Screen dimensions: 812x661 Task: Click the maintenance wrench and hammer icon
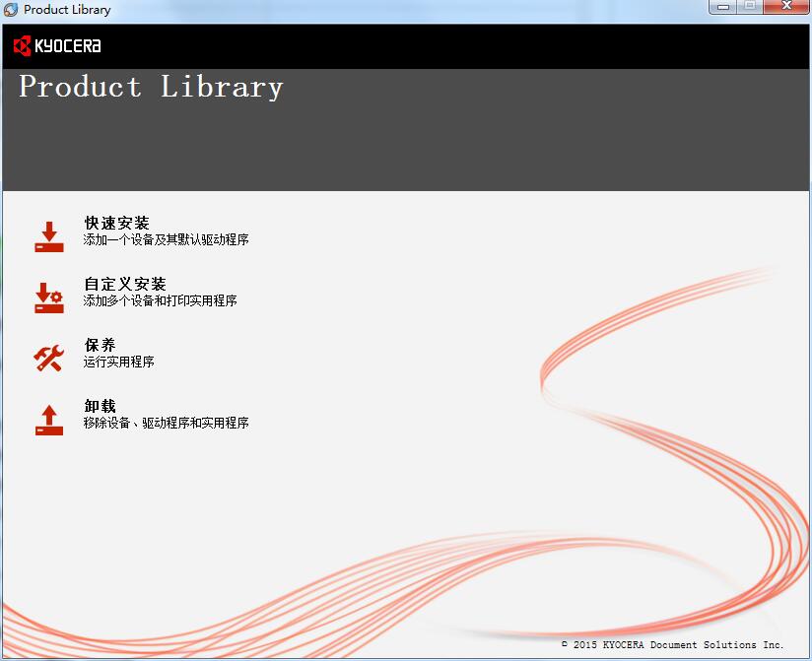coord(49,358)
